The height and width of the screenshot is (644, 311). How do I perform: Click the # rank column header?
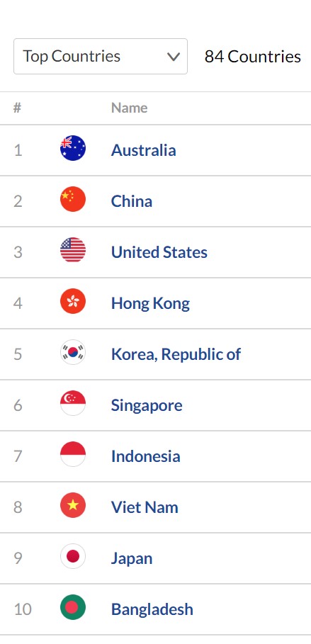click(17, 108)
